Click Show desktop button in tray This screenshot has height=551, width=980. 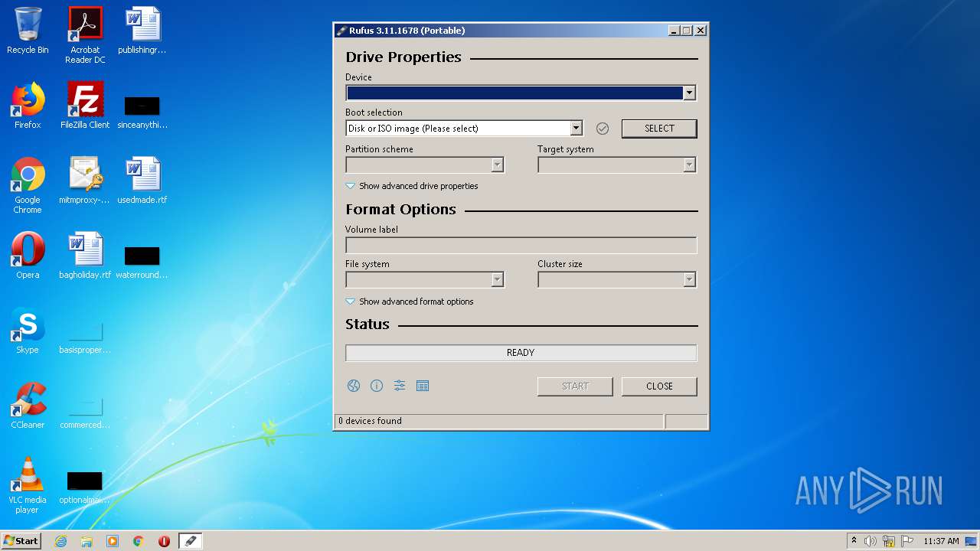point(972,541)
